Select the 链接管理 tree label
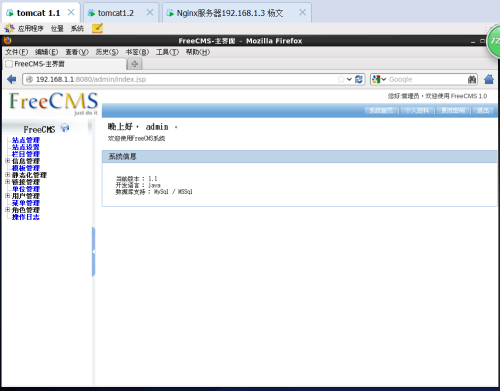Viewport: 500px width, 391px height. [x=26, y=182]
